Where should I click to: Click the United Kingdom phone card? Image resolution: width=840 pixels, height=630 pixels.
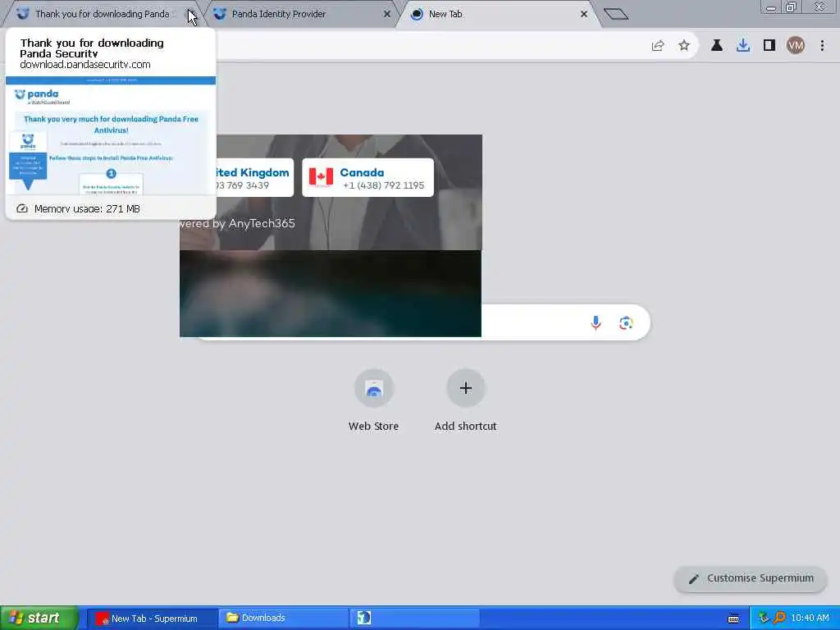255,177
